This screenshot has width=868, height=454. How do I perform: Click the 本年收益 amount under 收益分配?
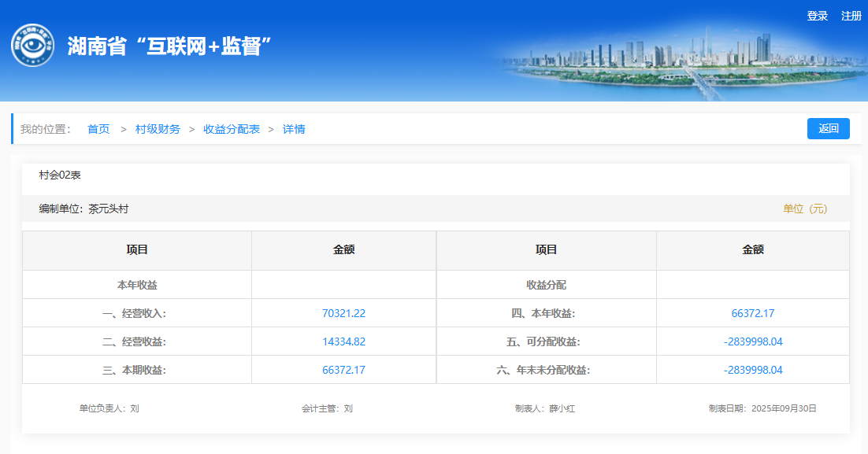pyautogui.click(x=752, y=313)
